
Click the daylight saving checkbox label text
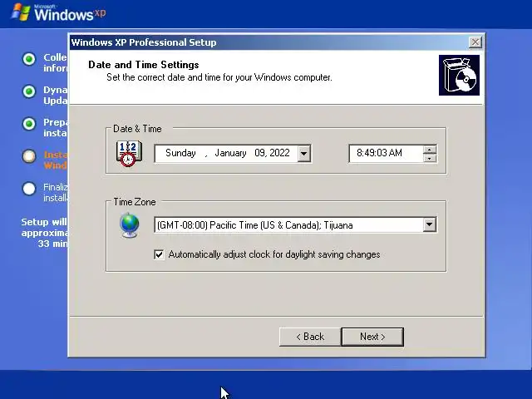coord(274,254)
